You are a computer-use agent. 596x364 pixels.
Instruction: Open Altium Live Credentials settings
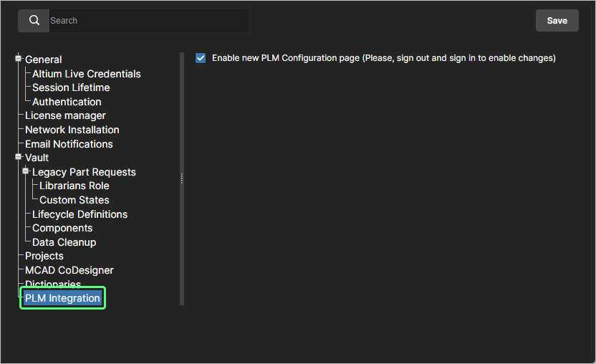(86, 74)
